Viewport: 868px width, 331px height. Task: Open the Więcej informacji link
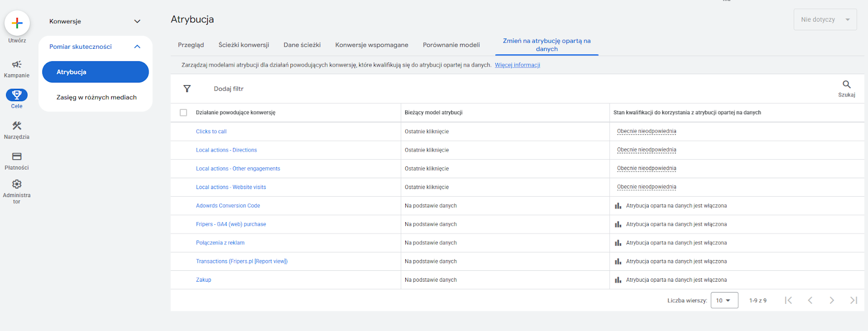click(517, 65)
